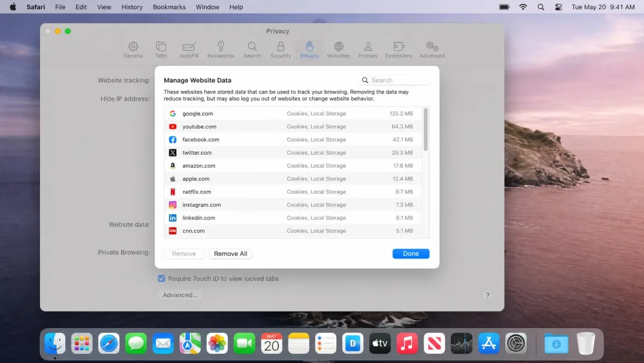Click the Wi-Fi status icon

pyautogui.click(x=523, y=7)
